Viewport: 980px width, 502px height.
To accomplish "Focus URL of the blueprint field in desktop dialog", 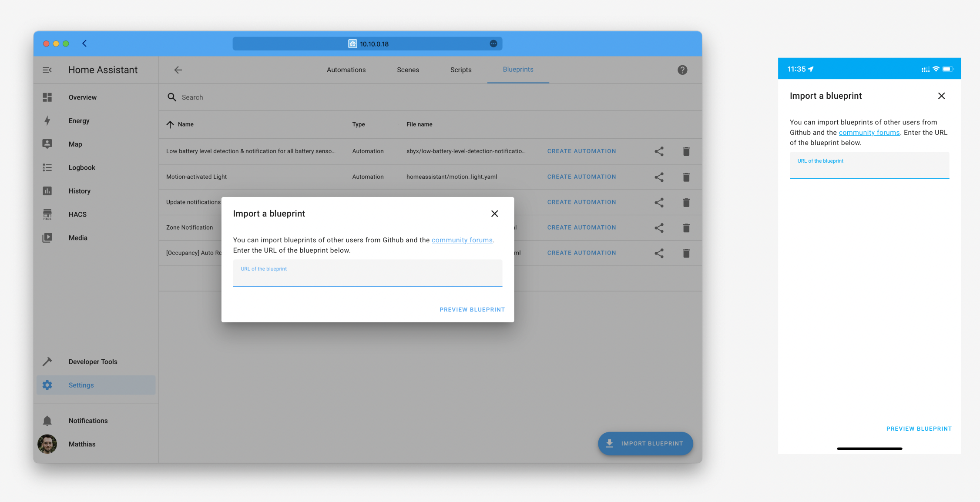I will click(x=368, y=273).
